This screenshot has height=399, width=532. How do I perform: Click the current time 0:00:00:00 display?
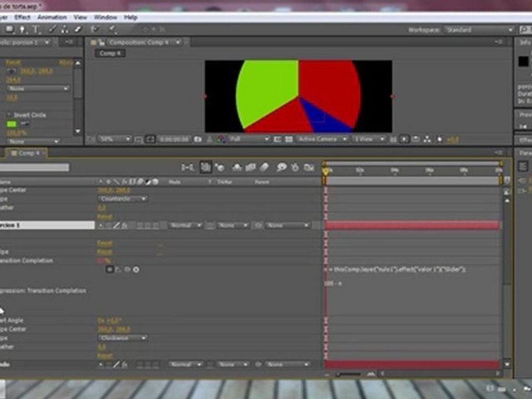pyautogui.click(x=174, y=139)
